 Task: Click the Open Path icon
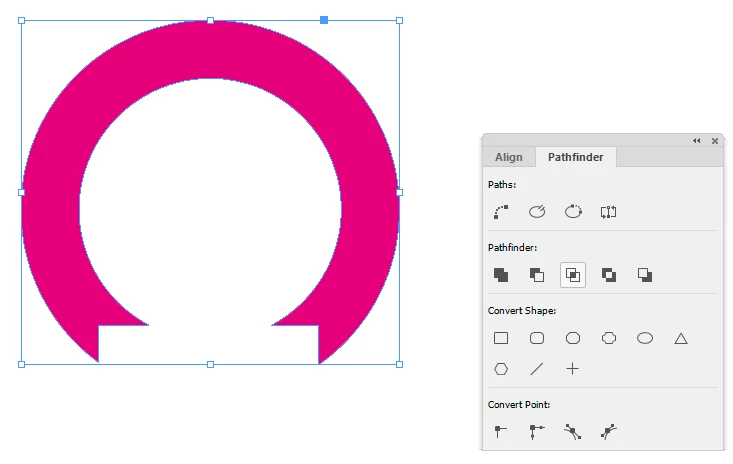[x=537, y=212]
